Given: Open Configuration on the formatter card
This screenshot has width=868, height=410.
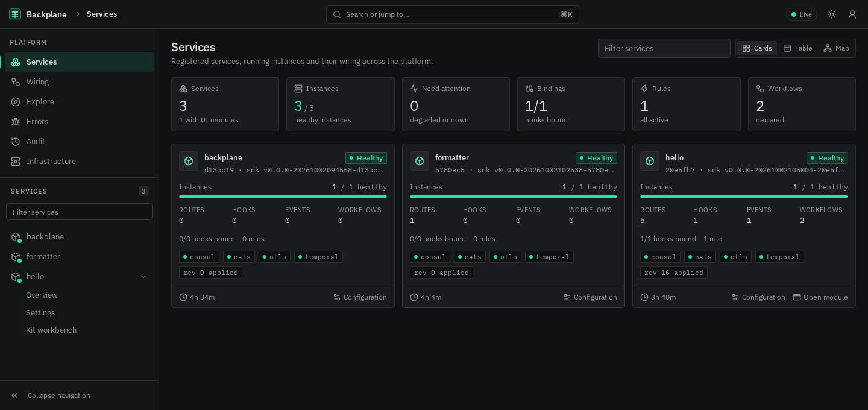Looking at the screenshot, I should click(590, 297).
